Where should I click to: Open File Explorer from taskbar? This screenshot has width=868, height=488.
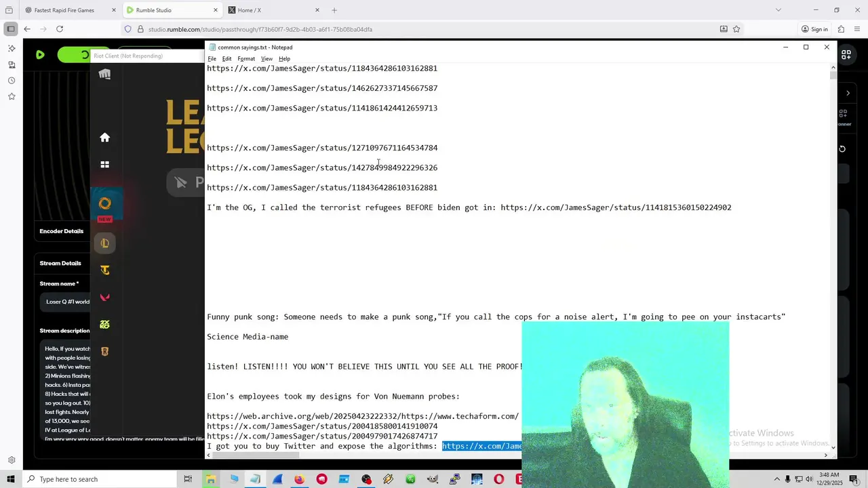click(211, 479)
